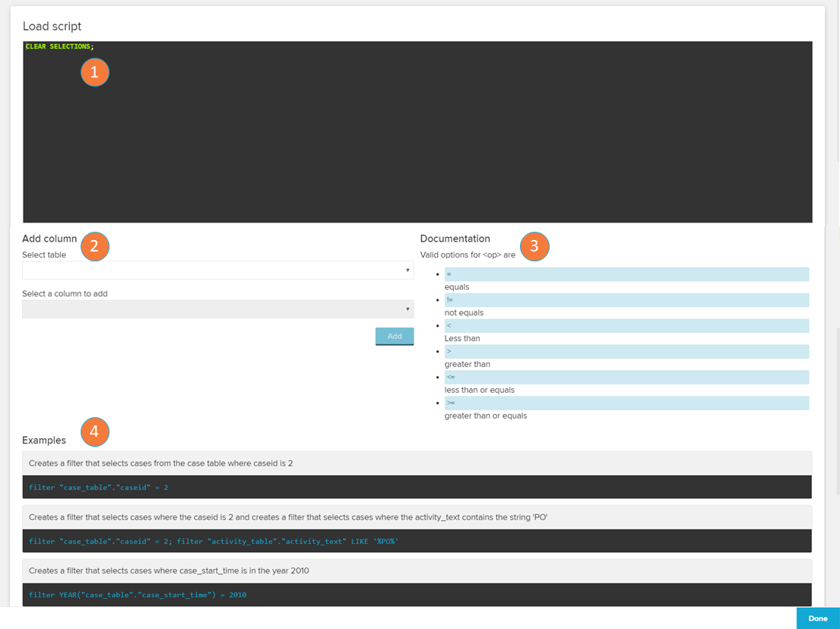Open the Select a column to add dropdown
The width and height of the screenshot is (840, 629).
tap(217, 309)
